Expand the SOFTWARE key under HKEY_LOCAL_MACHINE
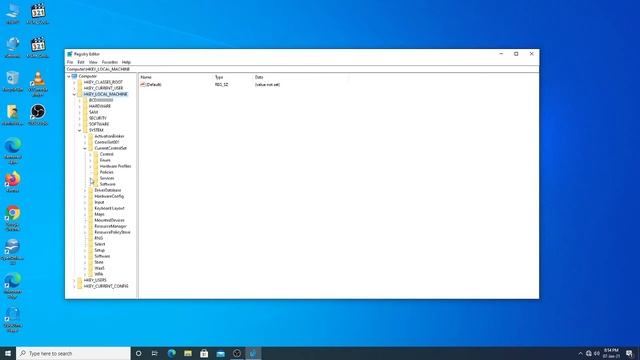The width and height of the screenshot is (640, 360). (x=80, y=124)
